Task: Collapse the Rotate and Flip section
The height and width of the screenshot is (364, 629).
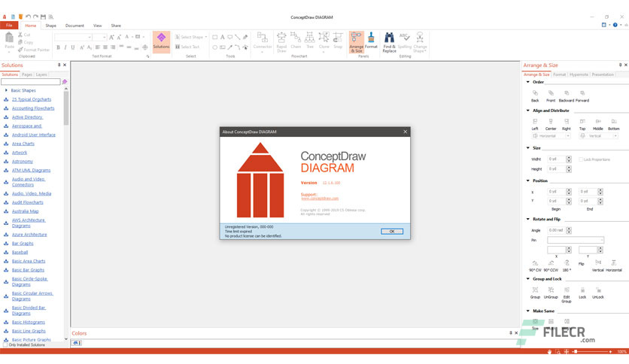Action: pyautogui.click(x=528, y=219)
